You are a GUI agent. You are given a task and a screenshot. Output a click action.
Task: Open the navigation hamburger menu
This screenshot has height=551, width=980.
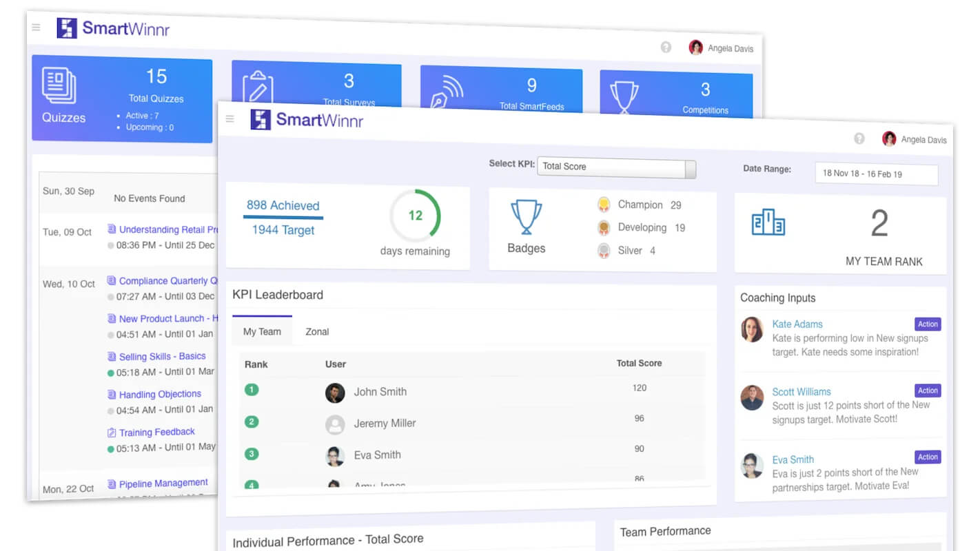coord(229,118)
